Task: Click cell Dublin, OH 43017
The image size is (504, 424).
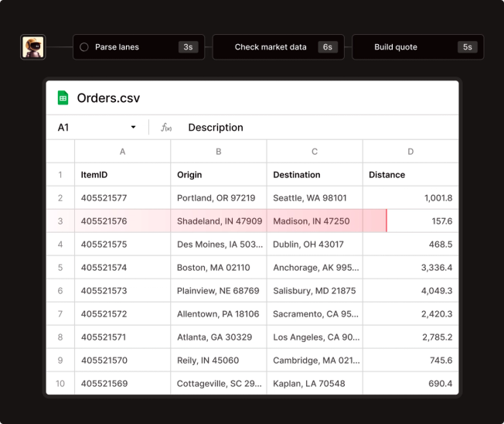Action: click(315, 244)
